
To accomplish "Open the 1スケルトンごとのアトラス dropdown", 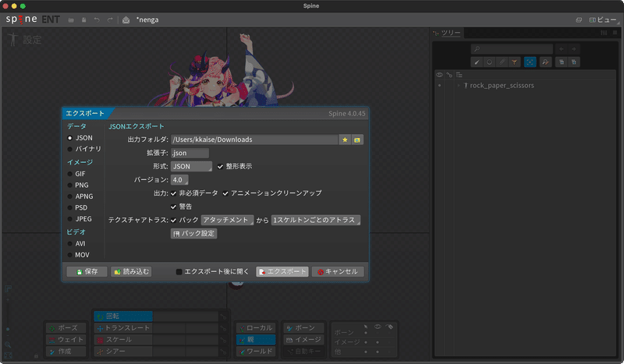I will click(316, 220).
